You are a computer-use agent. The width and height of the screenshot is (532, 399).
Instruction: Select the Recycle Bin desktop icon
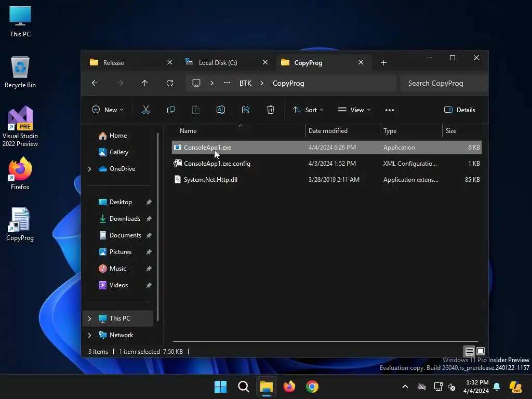[x=20, y=72]
